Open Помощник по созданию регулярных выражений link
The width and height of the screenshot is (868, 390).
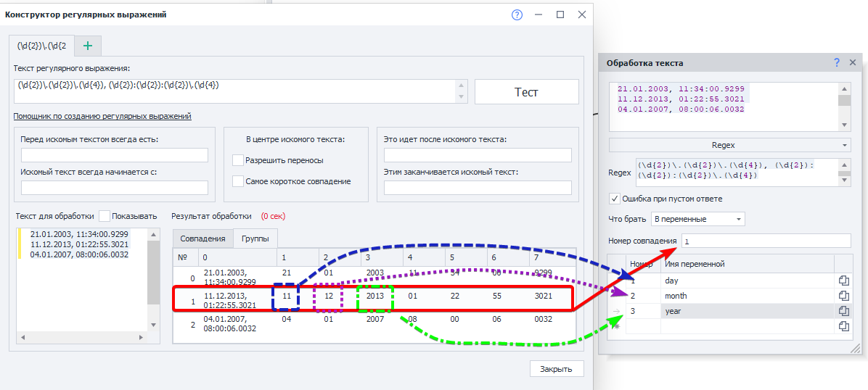[x=102, y=116]
